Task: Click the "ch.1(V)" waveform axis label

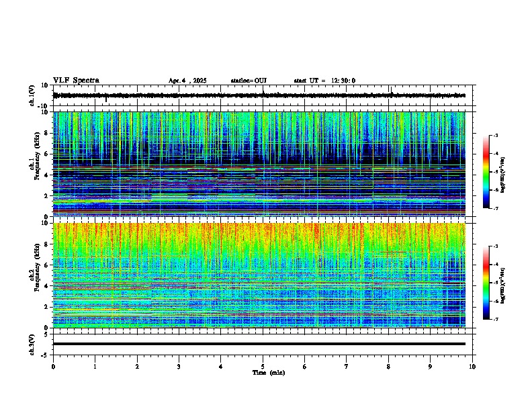Action: [32, 95]
